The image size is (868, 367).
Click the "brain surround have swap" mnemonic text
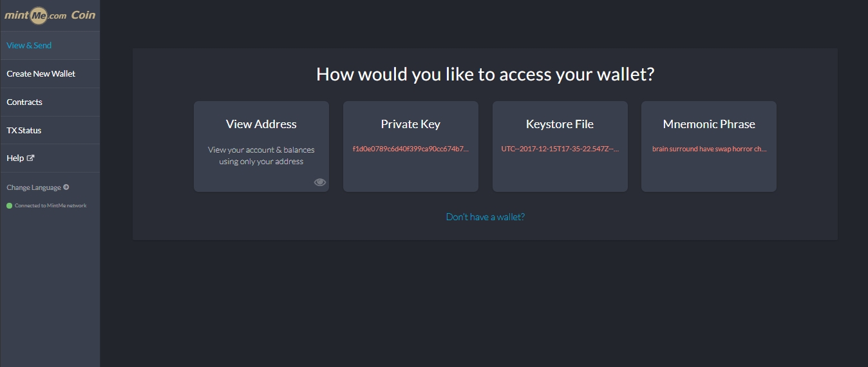(708, 149)
